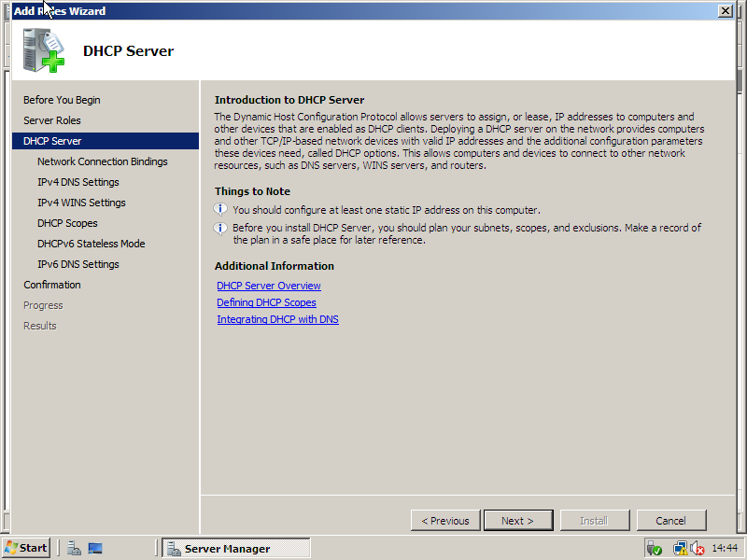The width and height of the screenshot is (747, 560).
Task: Click the Previous button
Action: click(x=445, y=521)
